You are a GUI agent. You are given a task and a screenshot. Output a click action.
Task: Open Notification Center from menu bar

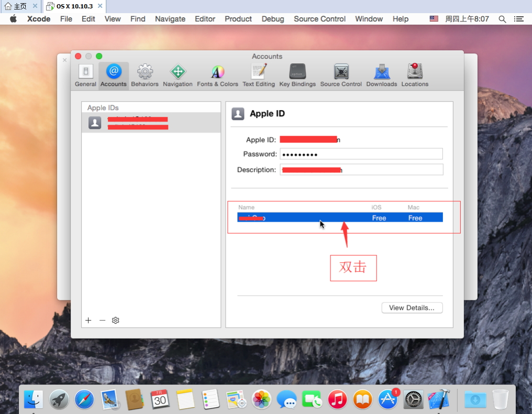519,19
